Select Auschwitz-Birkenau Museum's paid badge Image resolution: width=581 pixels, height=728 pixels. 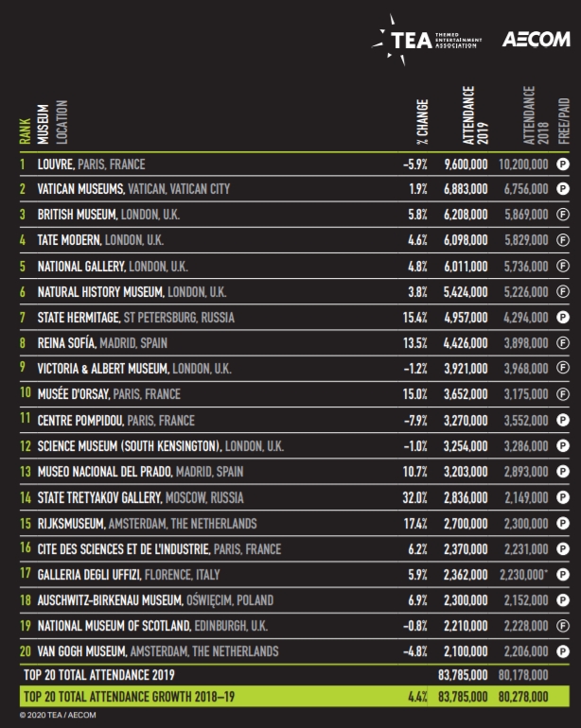(563, 600)
